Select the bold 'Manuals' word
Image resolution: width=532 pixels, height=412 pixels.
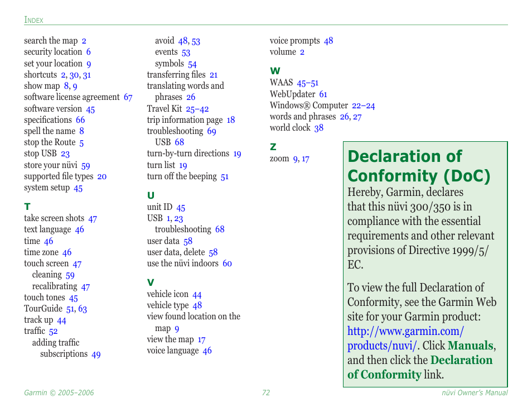pos(470,346)
